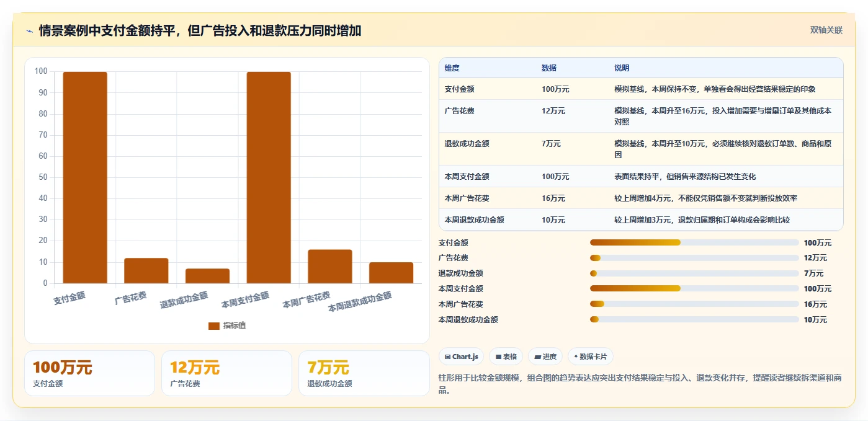Click the 本周支付金额 bar in chart
This screenshot has height=421, width=868.
[269, 177]
